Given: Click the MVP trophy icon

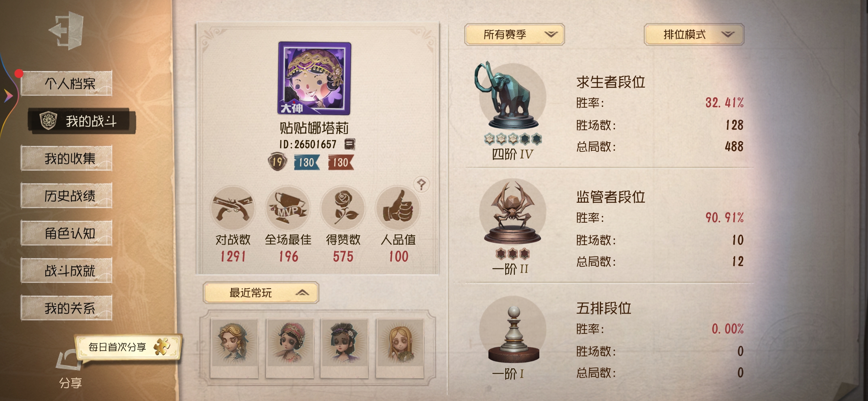Looking at the screenshot, I should (x=288, y=209).
